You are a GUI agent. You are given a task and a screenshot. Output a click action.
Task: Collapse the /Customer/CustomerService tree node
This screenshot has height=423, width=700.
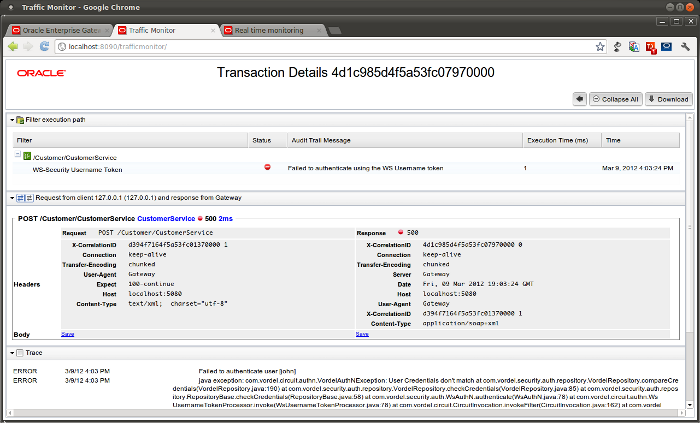coord(18,154)
